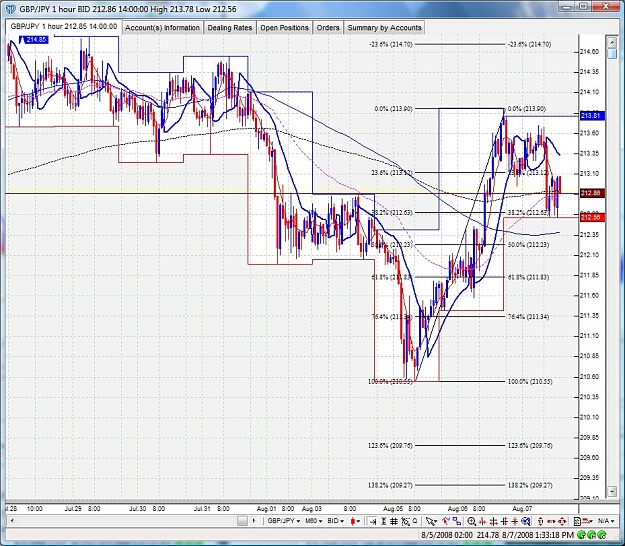The image size is (625, 546).
Task: Click the dotted selection-zoom icon beside the grid icon
Action: pos(405,521)
